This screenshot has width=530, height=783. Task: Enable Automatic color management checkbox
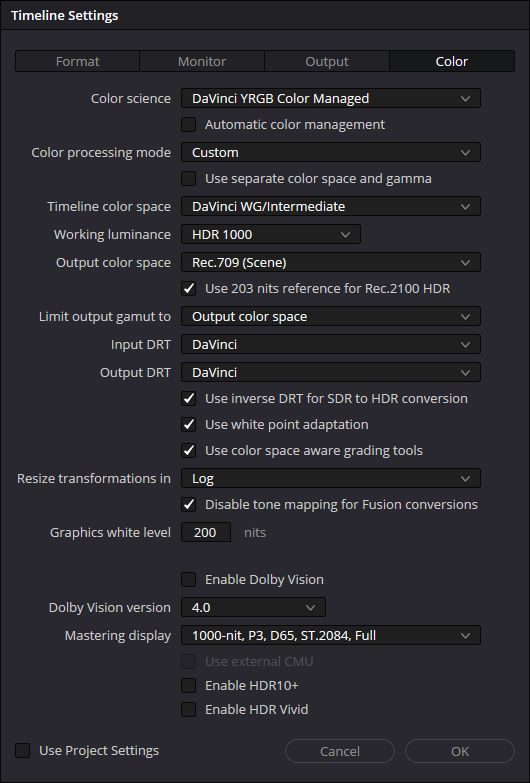tap(188, 124)
